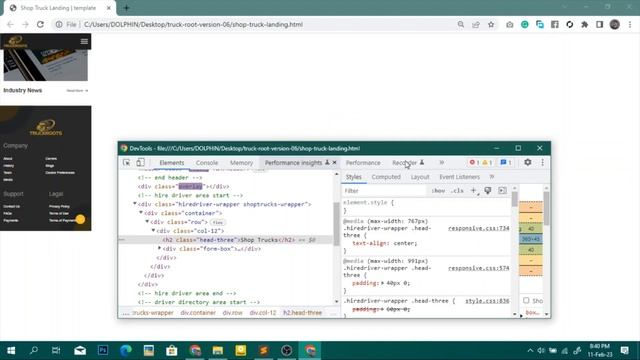The height and width of the screenshot is (360, 640).
Task: Open a new Chrome tab
Action: (x=127, y=8)
